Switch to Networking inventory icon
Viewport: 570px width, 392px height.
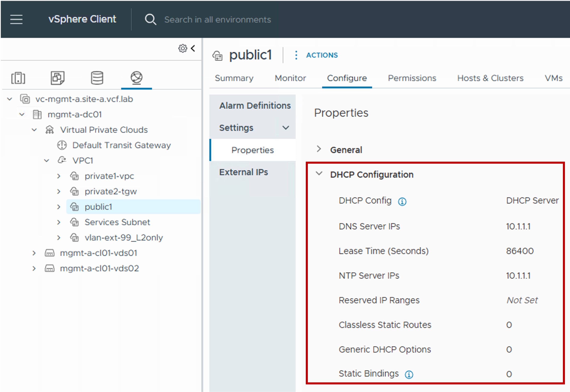point(137,78)
